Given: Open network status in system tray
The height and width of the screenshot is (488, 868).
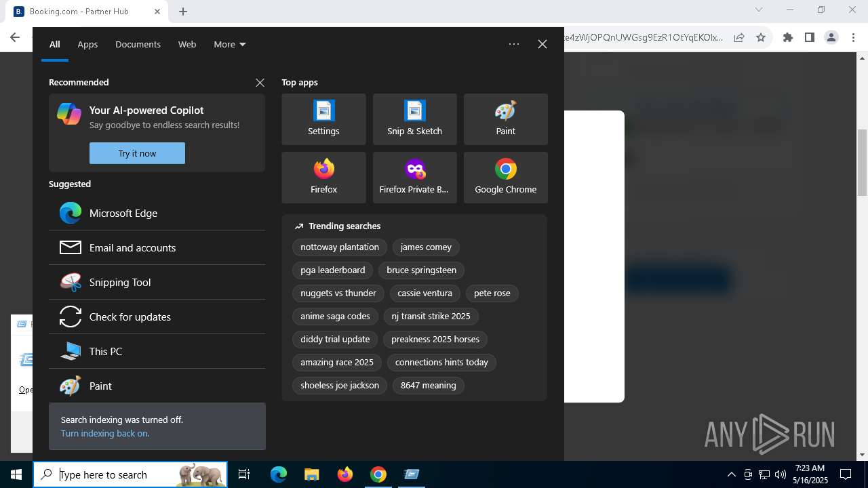Looking at the screenshot, I should [x=764, y=474].
